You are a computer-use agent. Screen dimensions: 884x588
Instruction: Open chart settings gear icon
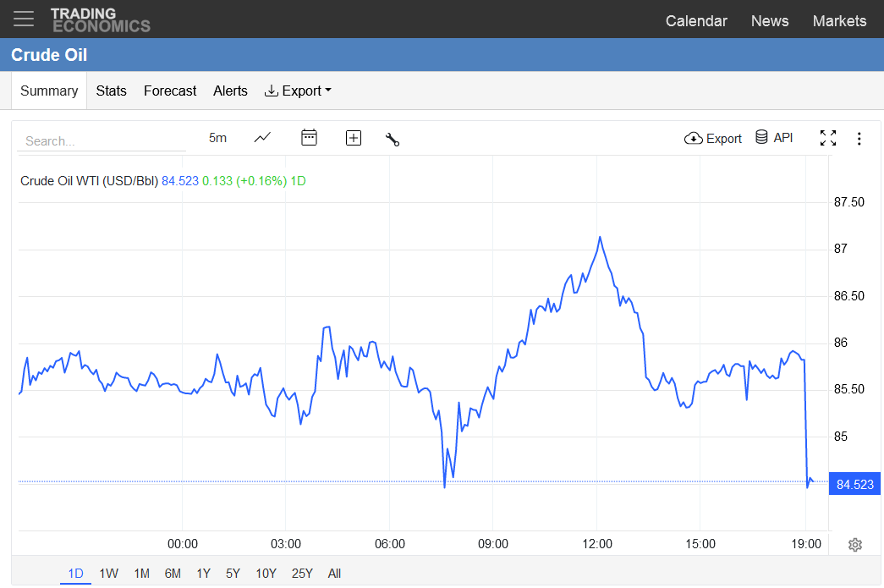[x=855, y=545]
